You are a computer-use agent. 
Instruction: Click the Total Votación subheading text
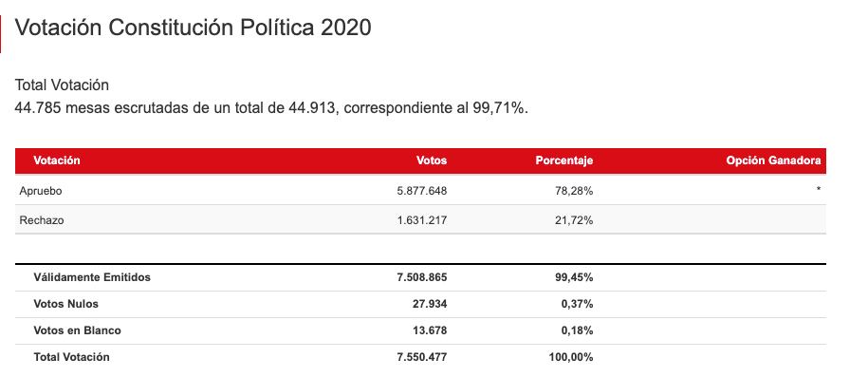click(x=62, y=85)
